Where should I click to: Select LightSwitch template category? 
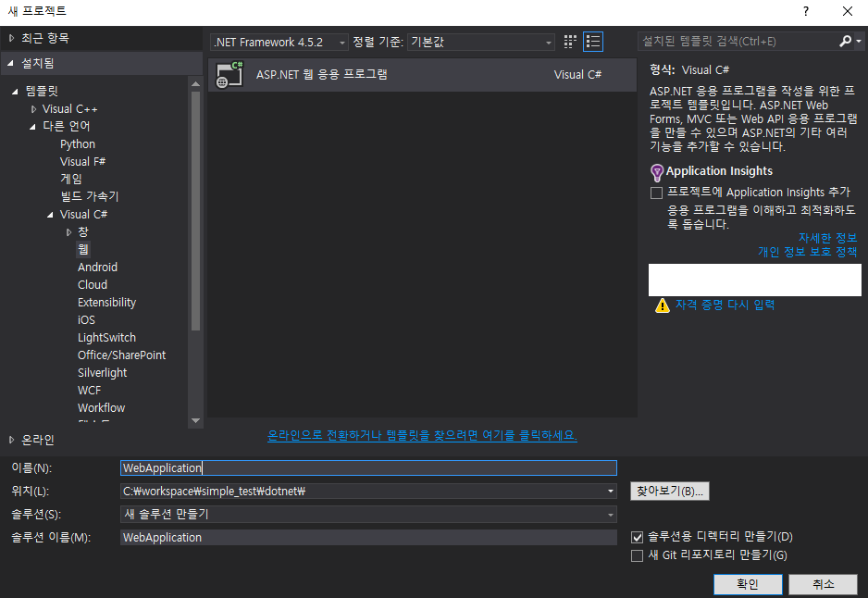(x=106, y=338)
